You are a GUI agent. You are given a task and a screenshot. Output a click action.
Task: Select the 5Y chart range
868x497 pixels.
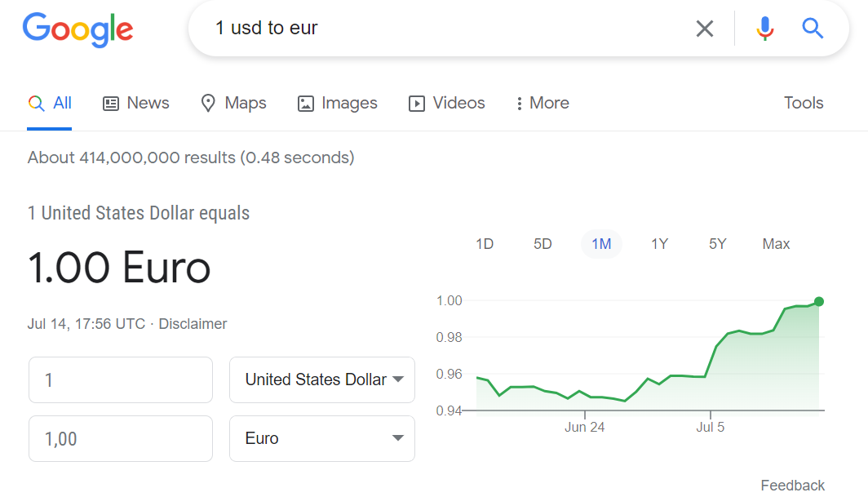coord(717,244)
